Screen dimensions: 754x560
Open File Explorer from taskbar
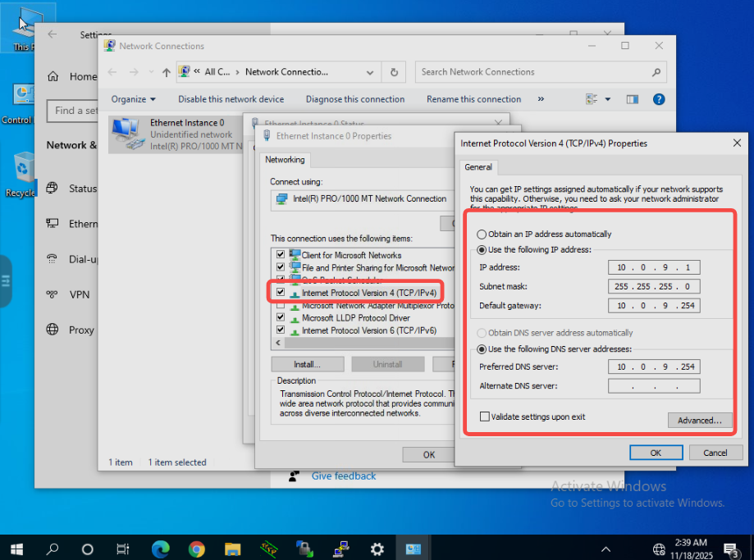[233, 549]
